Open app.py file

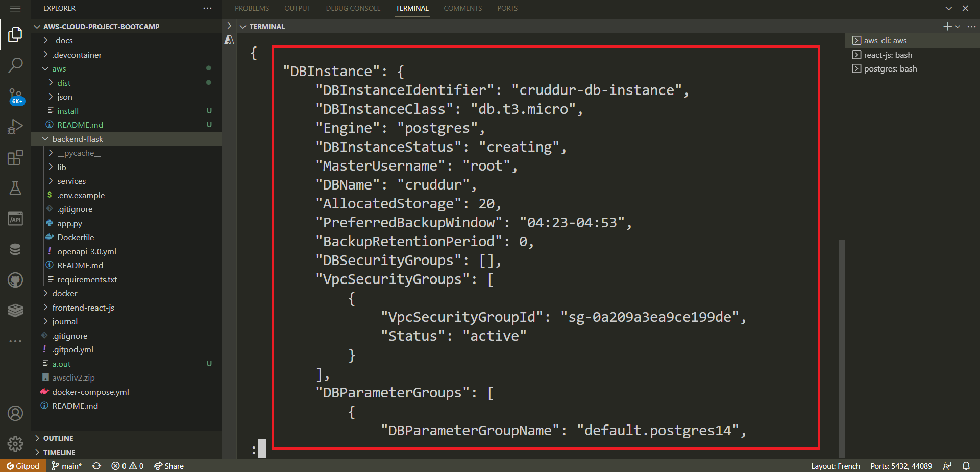pos(127,223)
